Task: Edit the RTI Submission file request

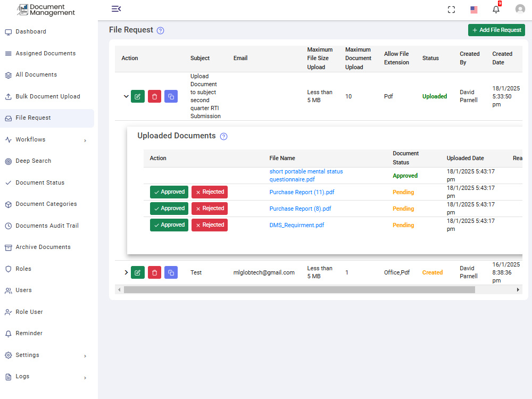Action: point(138,96)
